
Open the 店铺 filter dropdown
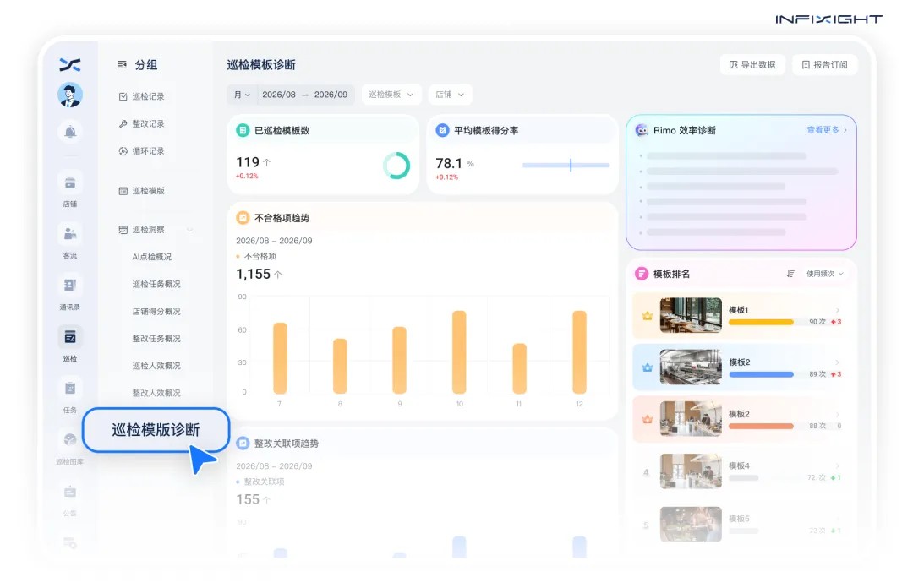tap(450, 95)
